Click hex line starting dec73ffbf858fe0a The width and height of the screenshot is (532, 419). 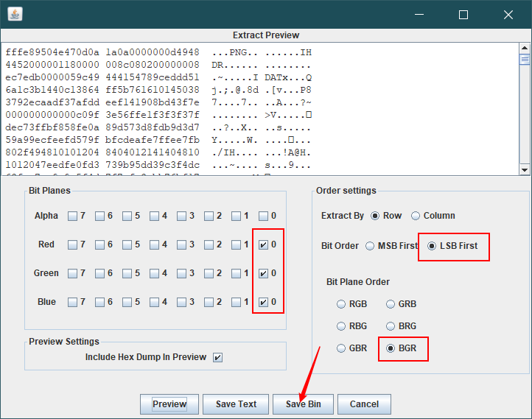click(x=158, y=128)
